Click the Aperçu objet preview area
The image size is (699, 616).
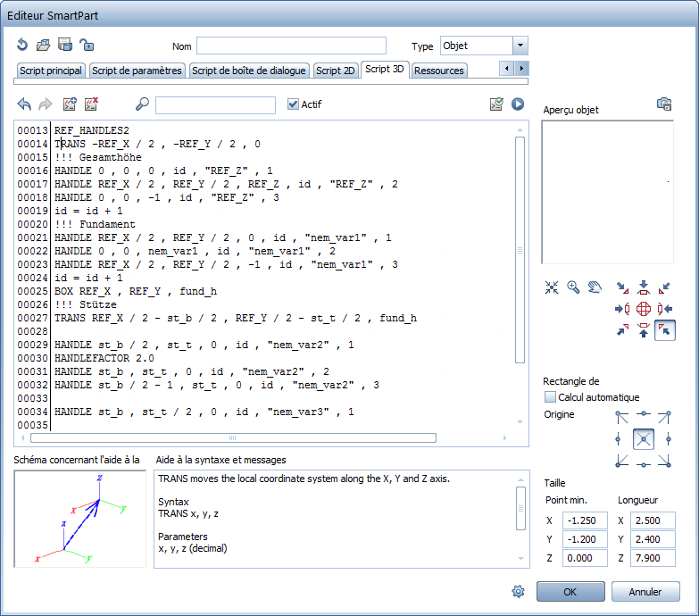pos(607,192)
